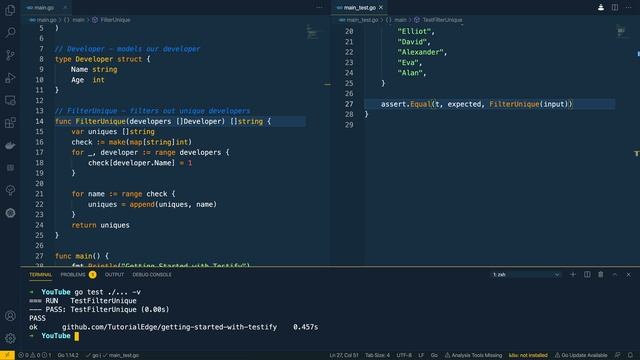Click Go 1.14.2 version in the status bar
This screenshot has width=640, height=360.
point(68,355)
